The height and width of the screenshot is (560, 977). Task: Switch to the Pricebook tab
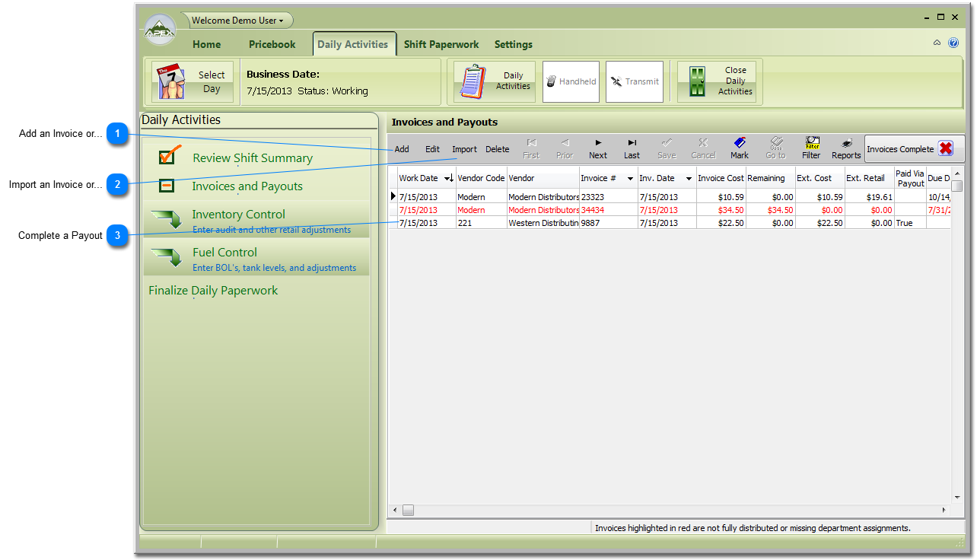tap(272, 44)
